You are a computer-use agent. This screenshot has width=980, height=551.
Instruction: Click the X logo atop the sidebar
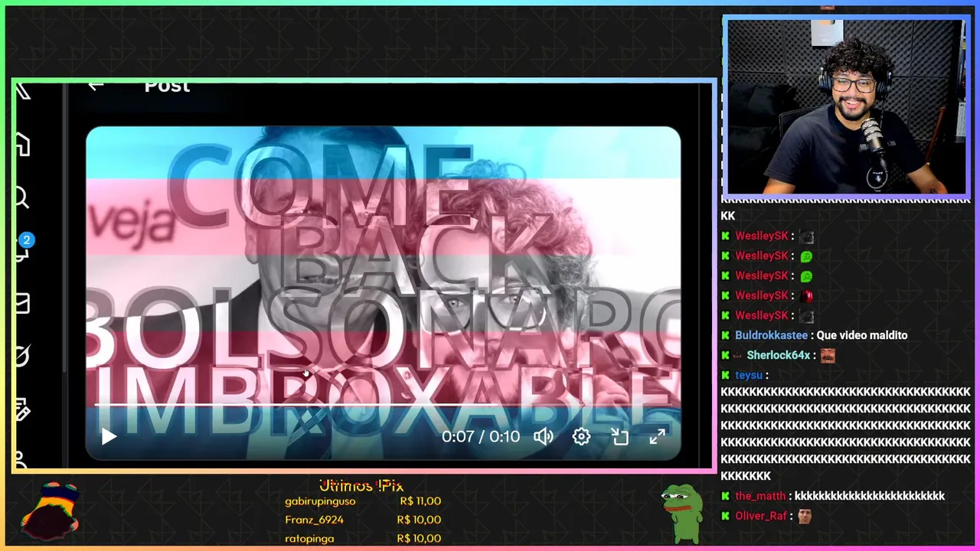pos(22,91)
